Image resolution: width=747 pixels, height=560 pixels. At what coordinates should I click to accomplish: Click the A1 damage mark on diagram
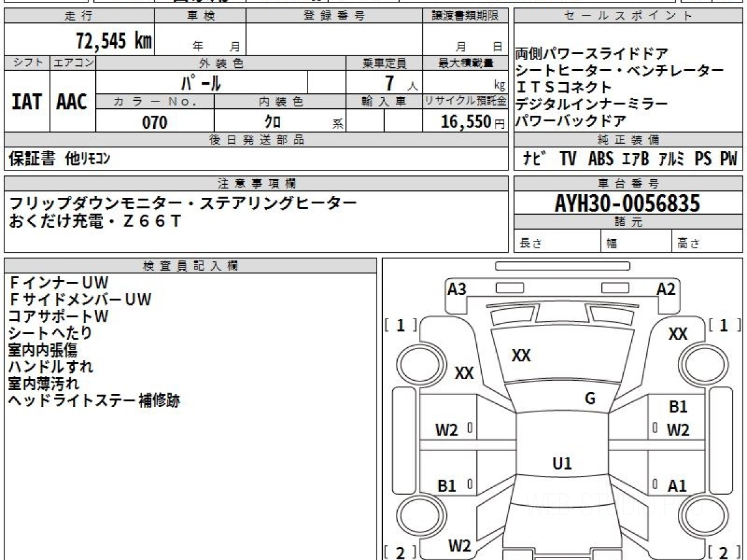(677, 485)
